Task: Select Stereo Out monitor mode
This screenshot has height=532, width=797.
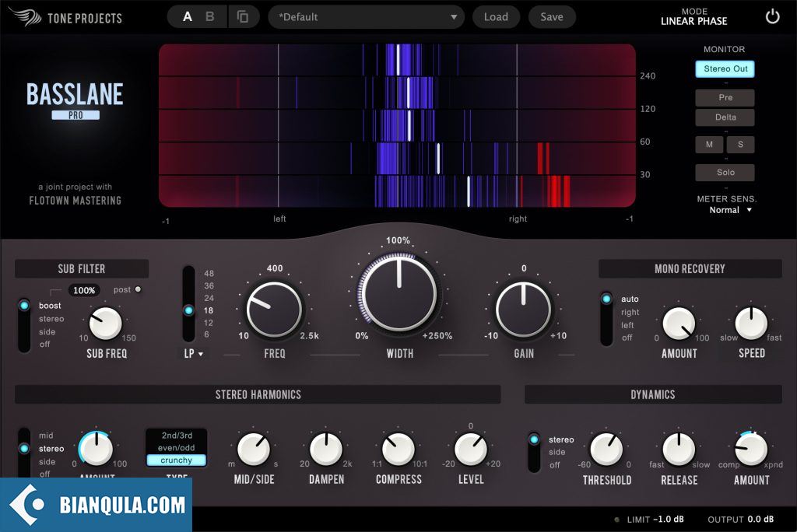Action: (x=725, y=68)
